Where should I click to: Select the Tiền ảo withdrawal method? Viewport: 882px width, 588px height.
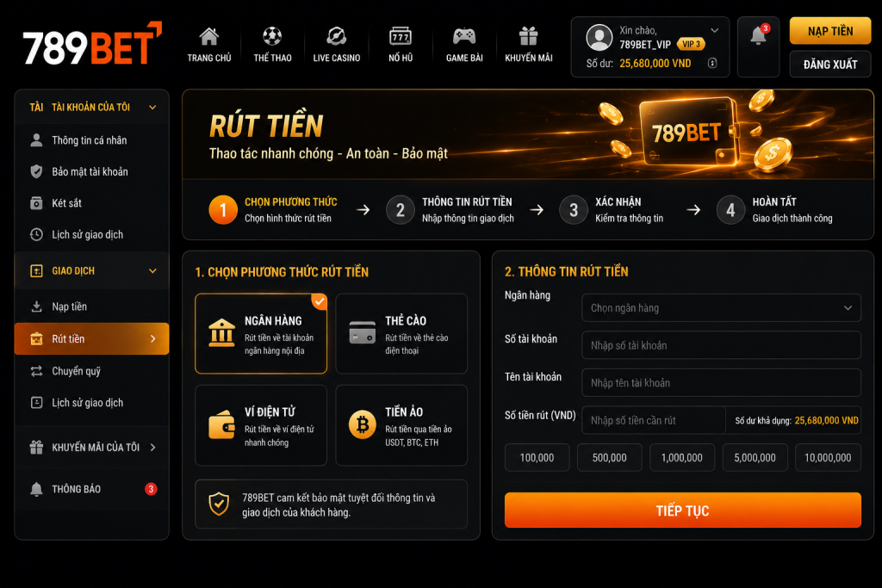point(401,425)
